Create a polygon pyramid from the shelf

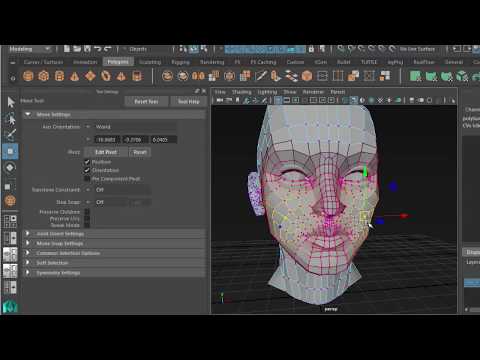tap(121, 76)
